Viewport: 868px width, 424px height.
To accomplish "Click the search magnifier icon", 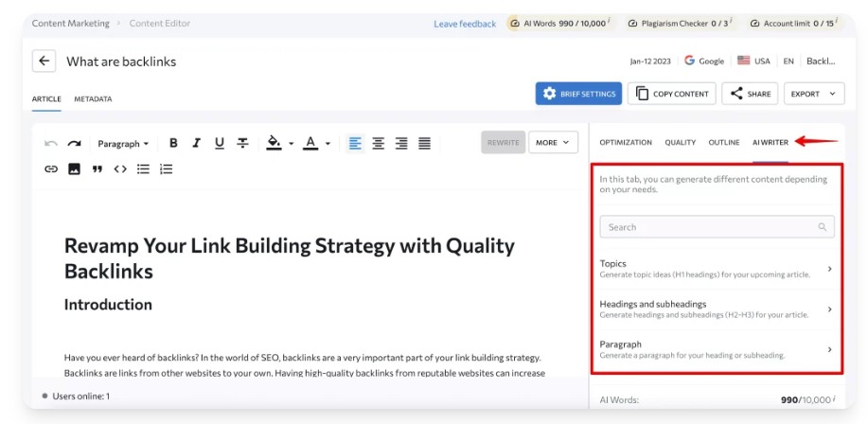I will [x=822, y=227].
